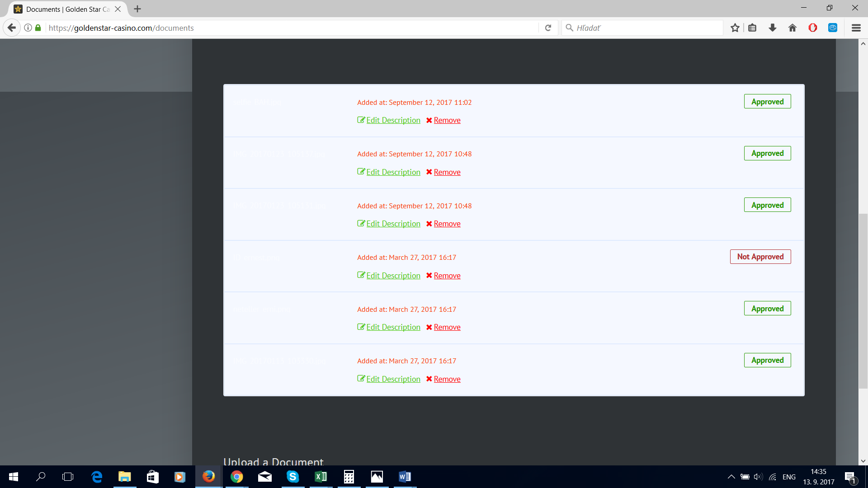
Task: Launch Microsoft Edge from taskbar
Action: [97, 477]
